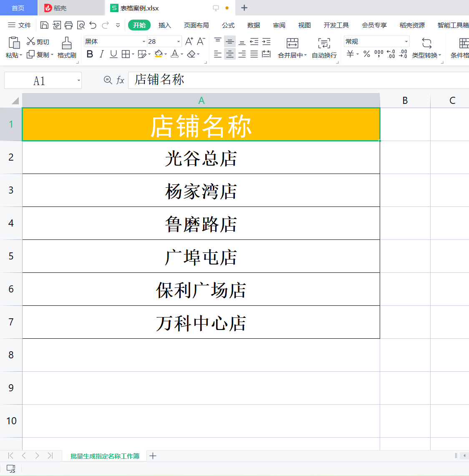
Task: Cut the selected cell contents
Action: [x=38, y=42]
